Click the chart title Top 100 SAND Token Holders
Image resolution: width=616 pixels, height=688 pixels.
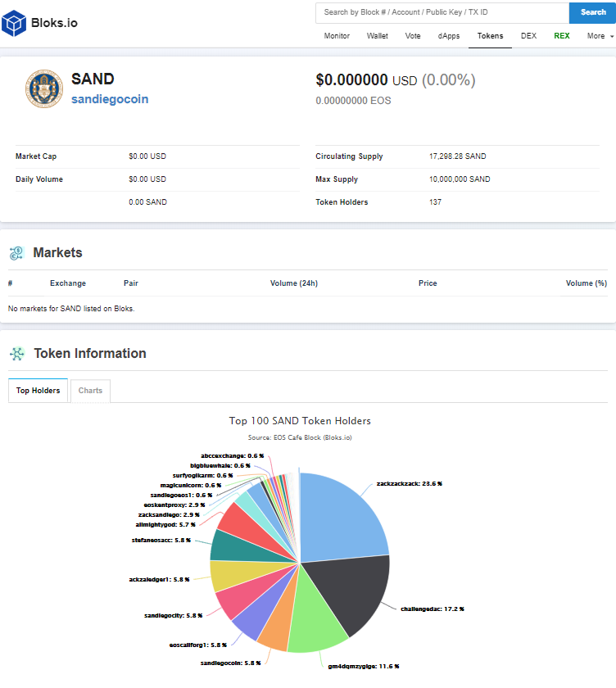pyautogui.click(x=300, y=421)
